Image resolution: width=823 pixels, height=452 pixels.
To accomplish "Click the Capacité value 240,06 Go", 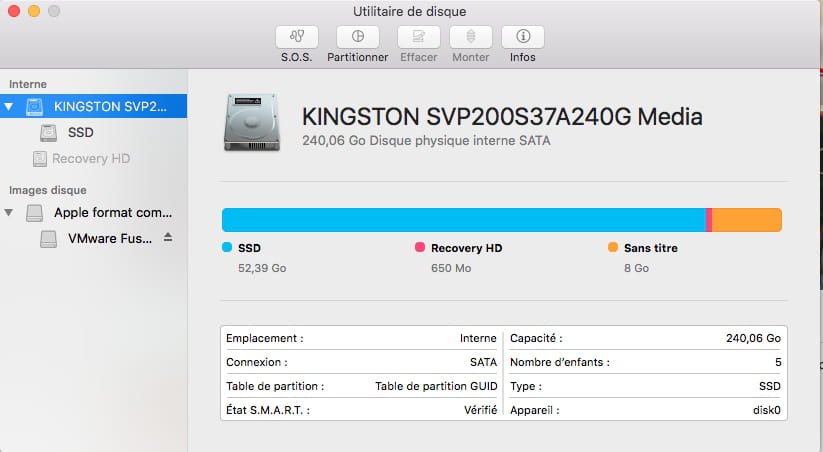I will click(753, 338).
